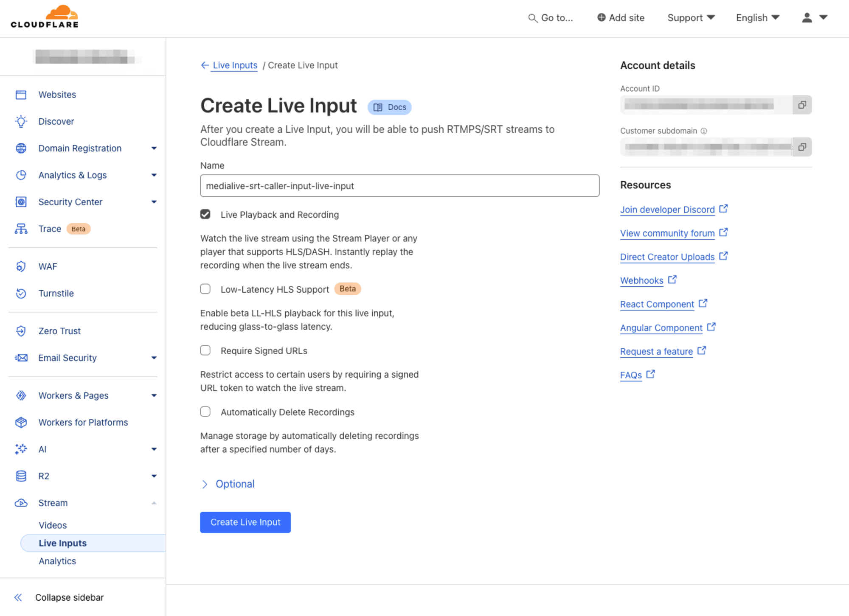Expand the Optional section

pyautogui.click(x=228, y=484)
